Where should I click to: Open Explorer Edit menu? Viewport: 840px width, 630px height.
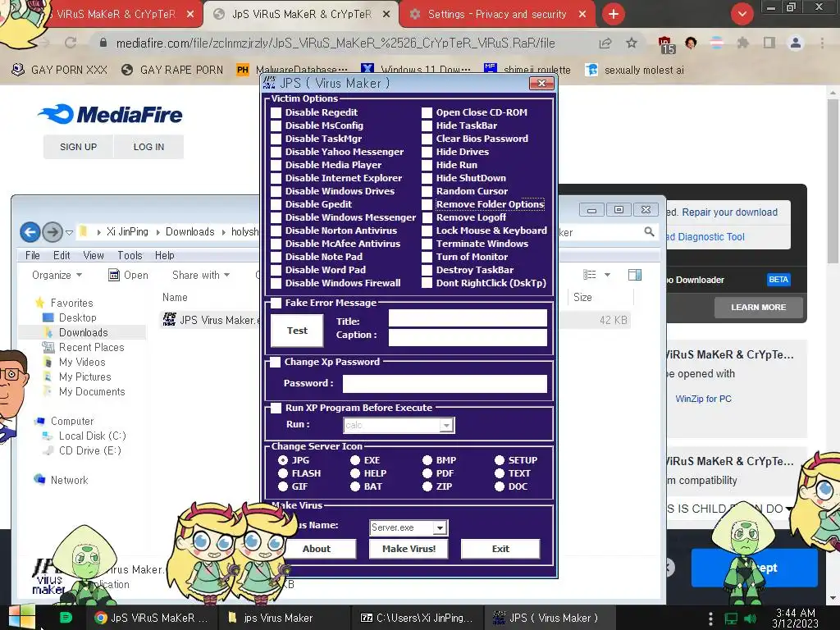[x=61, y=256]
